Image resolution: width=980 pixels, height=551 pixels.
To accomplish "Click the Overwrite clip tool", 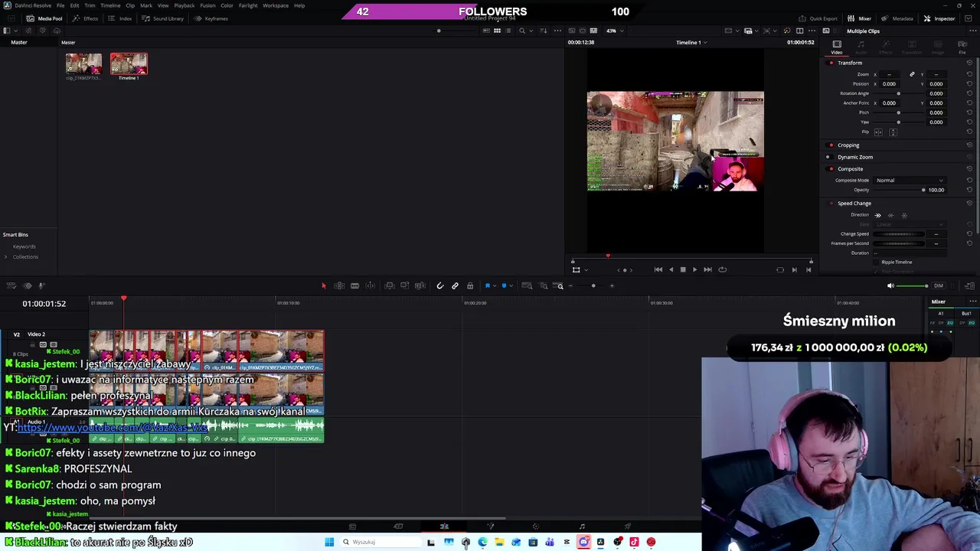I will pos(404,285).
